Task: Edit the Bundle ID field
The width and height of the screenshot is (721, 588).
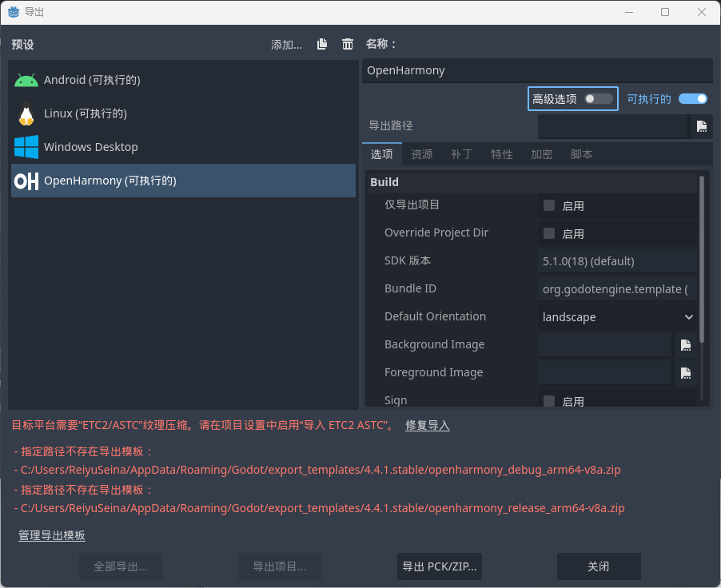Action: coord(617,289)
